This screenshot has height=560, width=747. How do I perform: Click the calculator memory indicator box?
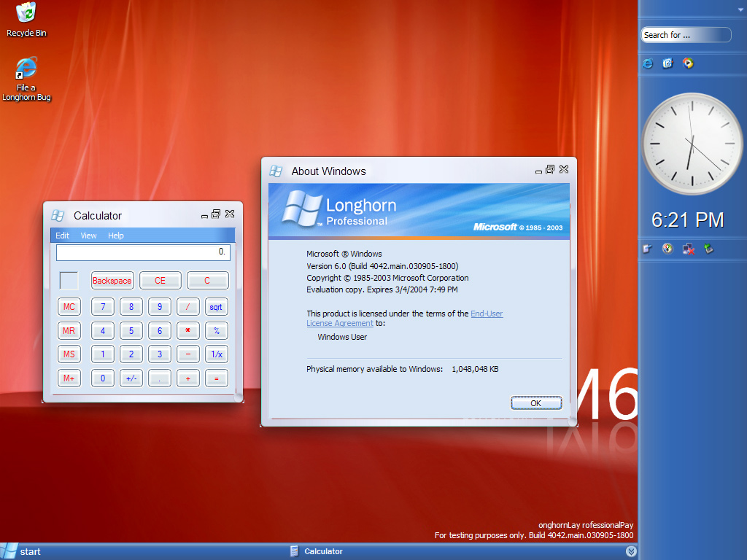[x=69, y=281]
